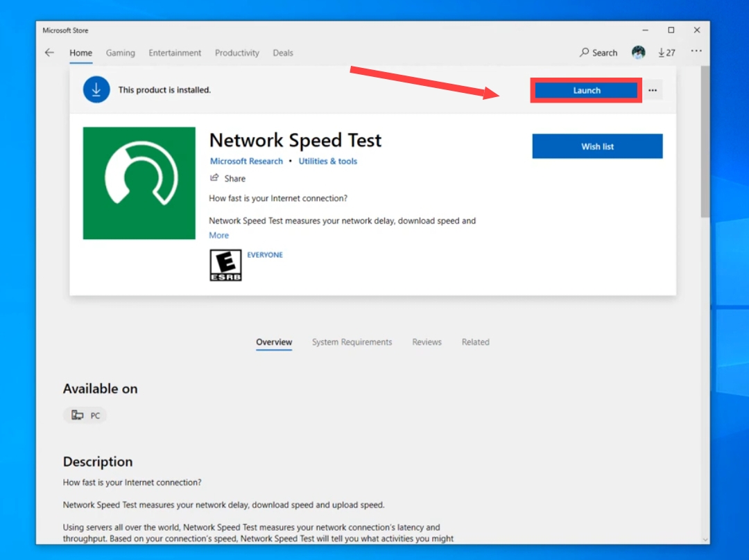Show the System Requirements tab
This screenshot has width=749, height=560.
pos(352,342)
